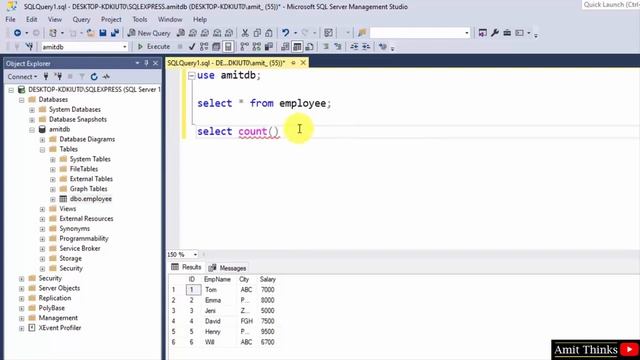Collapse the Databases tree node
640x360 pixels.
[x=22, y=100]
